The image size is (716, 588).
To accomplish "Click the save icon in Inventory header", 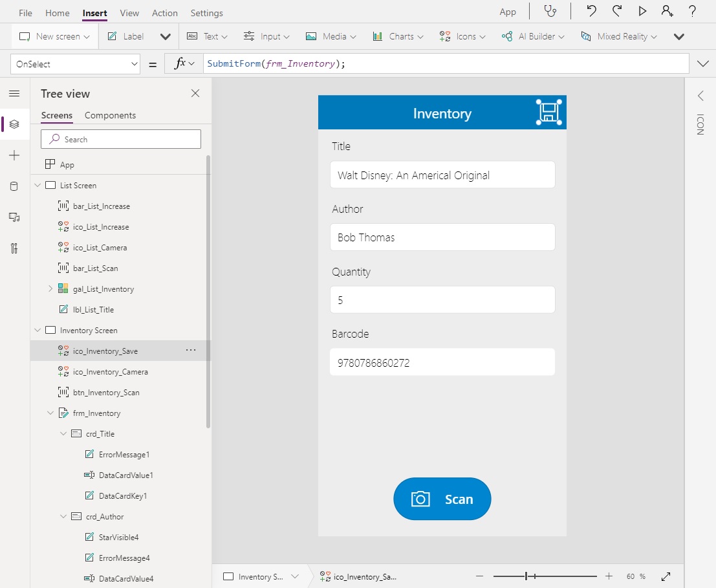I will 548,113.
